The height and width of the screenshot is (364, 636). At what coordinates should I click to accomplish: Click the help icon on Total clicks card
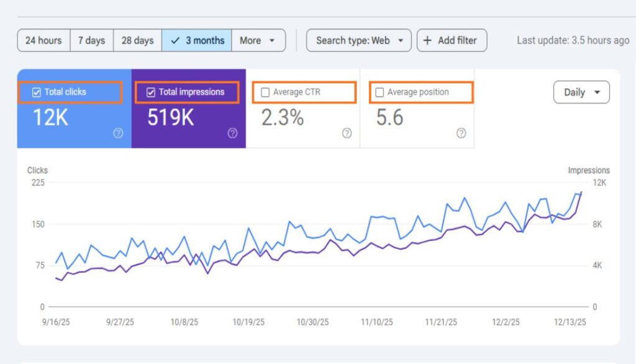(x=118, y=133)
